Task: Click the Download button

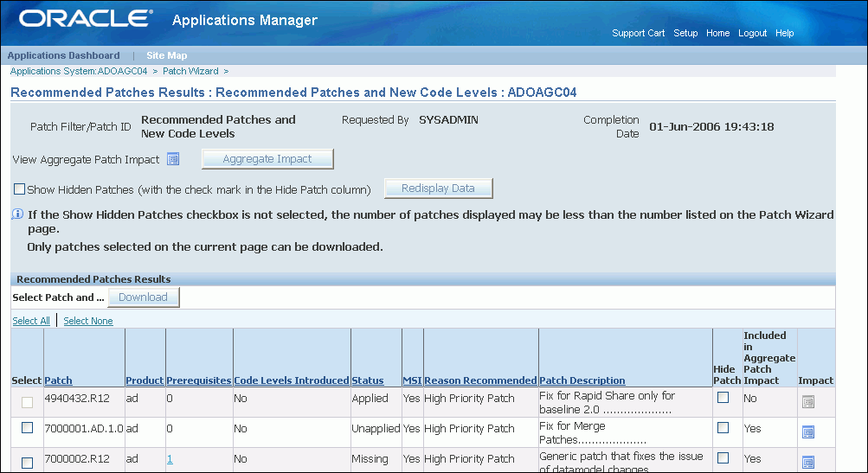Action: click(144, 297)
